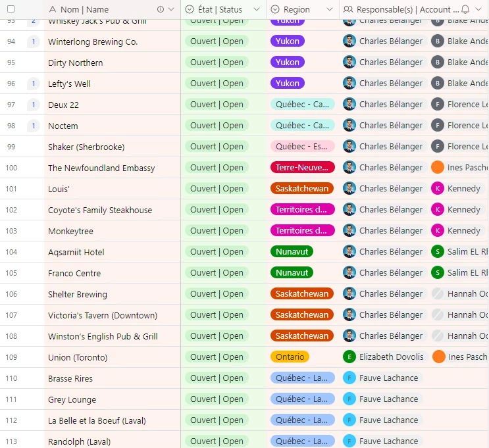This screenshot has height=448, width=489.
Task: Click Salim EL avatar in Aqsarniit Hotel row
Action: coord(438,251)
